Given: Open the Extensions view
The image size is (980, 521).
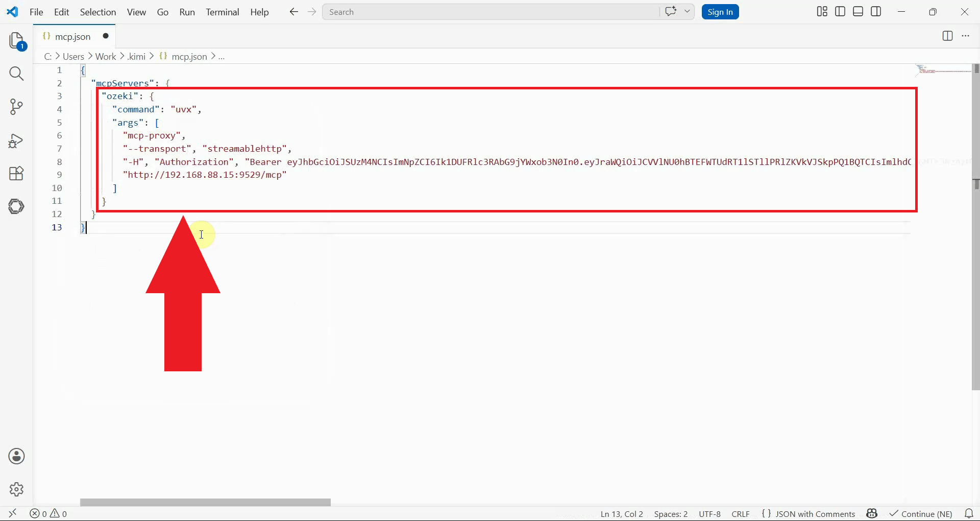Looking at the screenshot, I should pyautogui.click(x=16, y=174).
